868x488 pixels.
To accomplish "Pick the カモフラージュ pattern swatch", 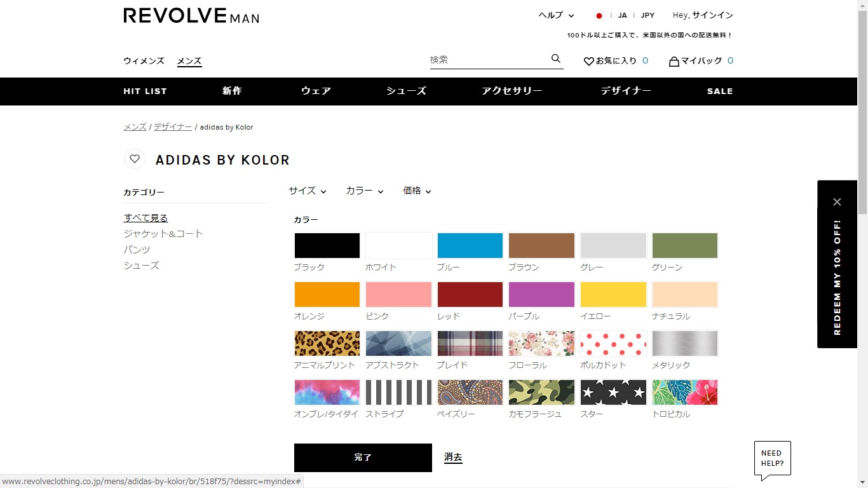I will [x=541, y=393].
